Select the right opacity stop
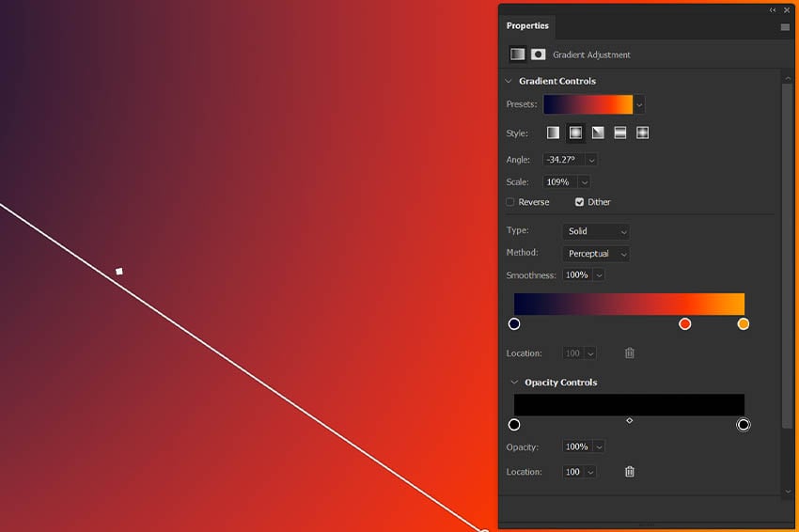799x532 pixels. click(x=744, y=425)
